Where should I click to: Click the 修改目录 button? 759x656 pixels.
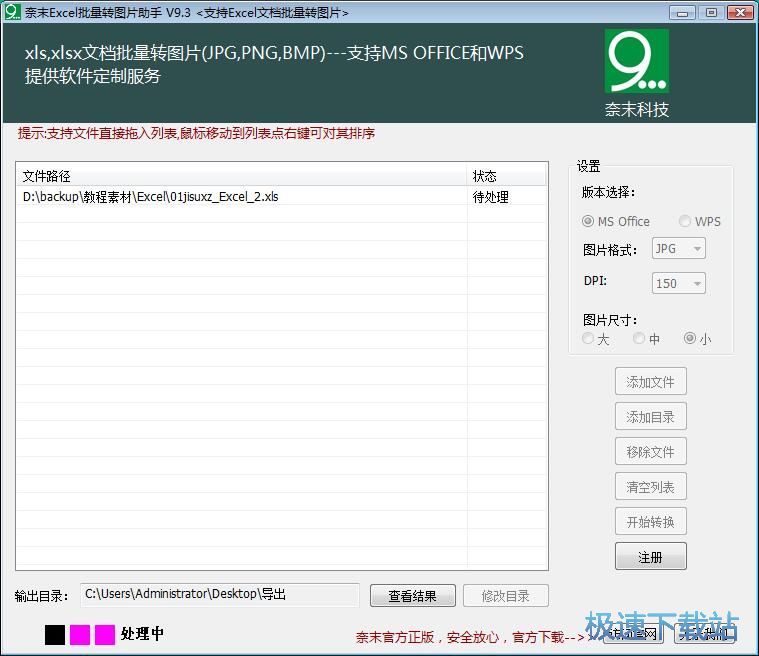click(x=505, y=595)
